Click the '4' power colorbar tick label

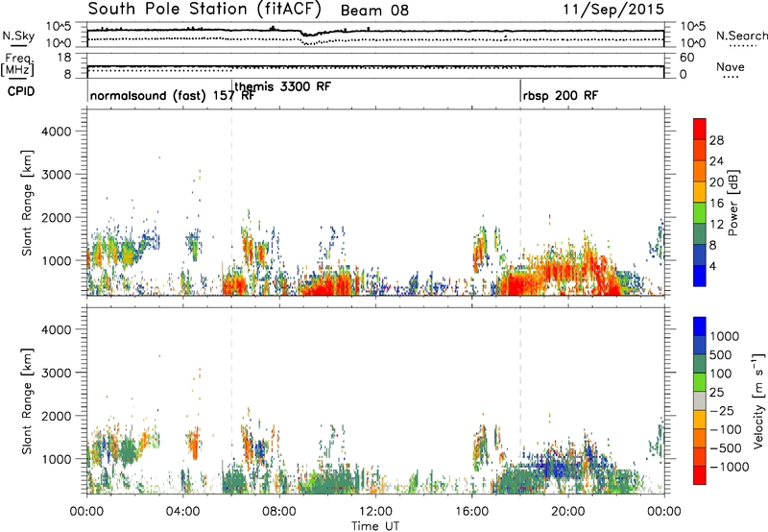[x=712, y=266]
